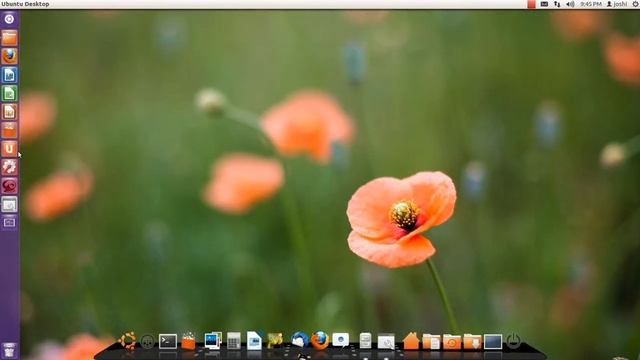This screenshot has width=640, height=360.
Task: Open the screenshot tool launcher icon
Action: (9, 204)
